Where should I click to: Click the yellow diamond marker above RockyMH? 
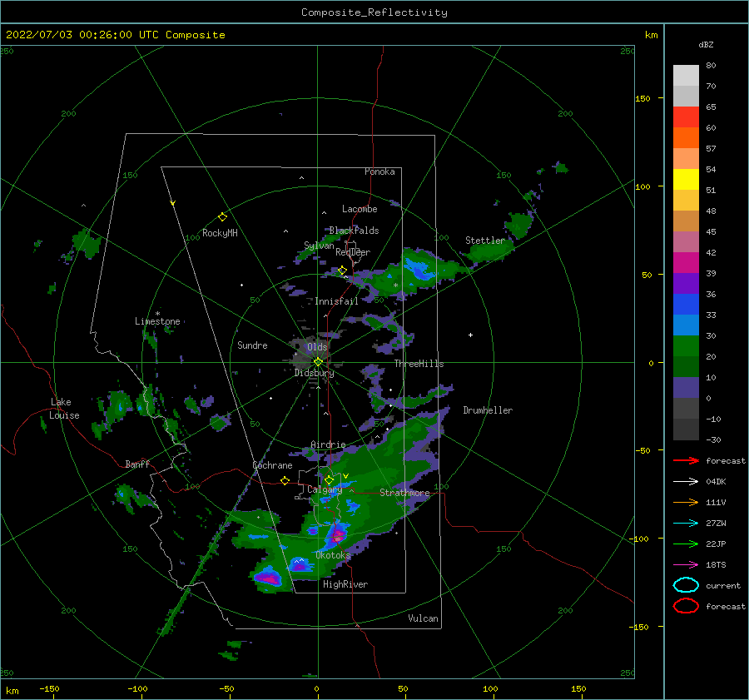coord(222,217)
